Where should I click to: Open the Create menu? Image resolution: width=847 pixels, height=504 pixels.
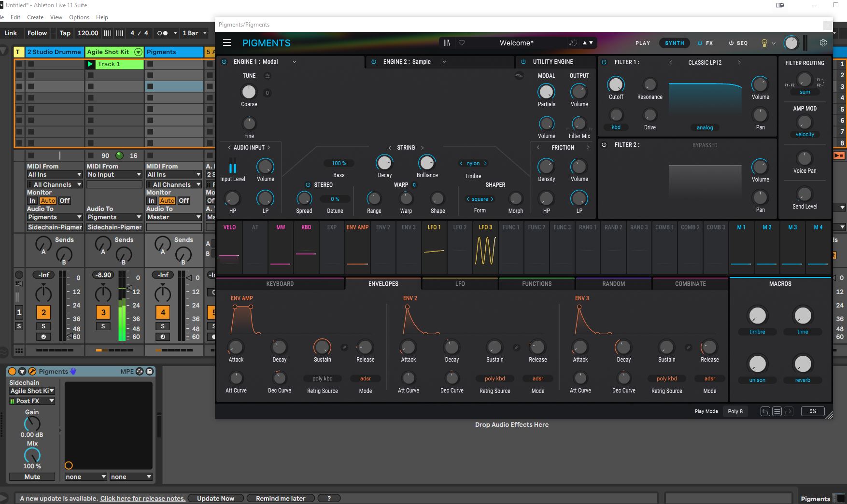pyautogui.click(x=35, y=17)
